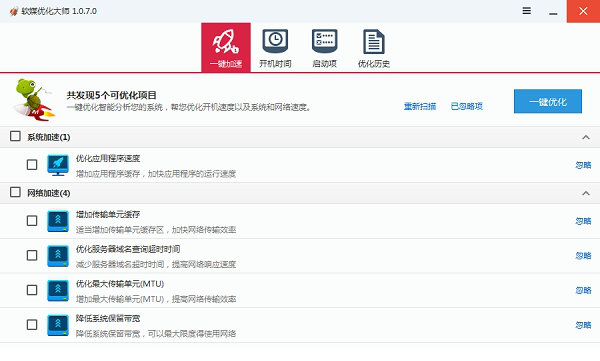Select the 增加传输单元缓存 title text

(108, 214)
